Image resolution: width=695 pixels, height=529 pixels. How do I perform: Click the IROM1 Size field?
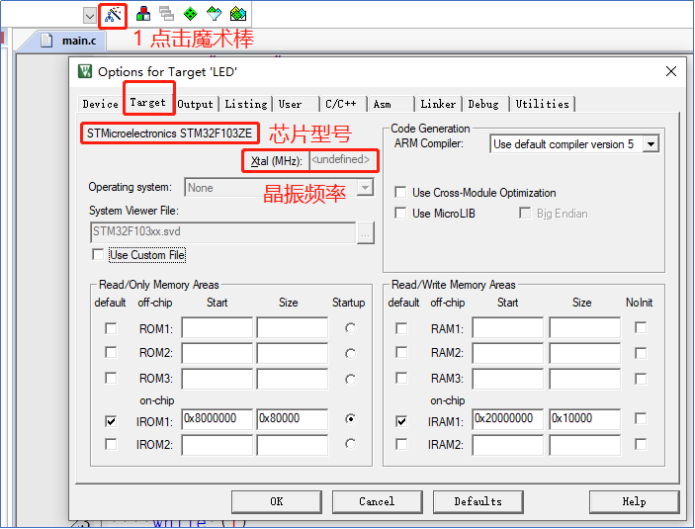point(292,419)
